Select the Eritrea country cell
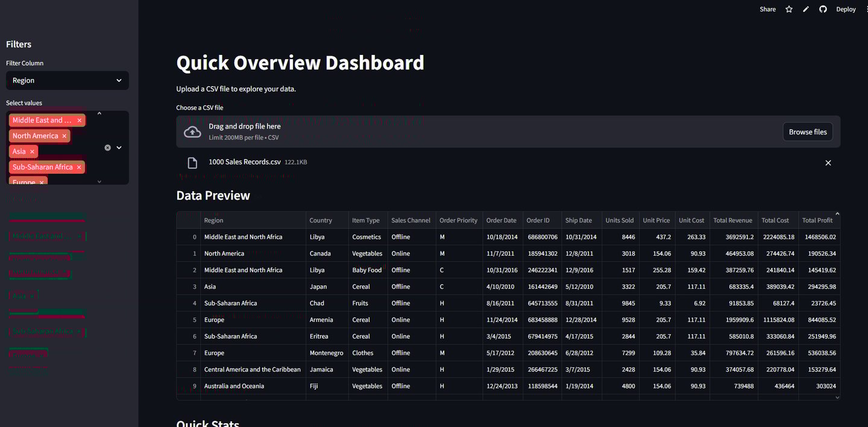This screenshot has width=868, height=427. 327,337
